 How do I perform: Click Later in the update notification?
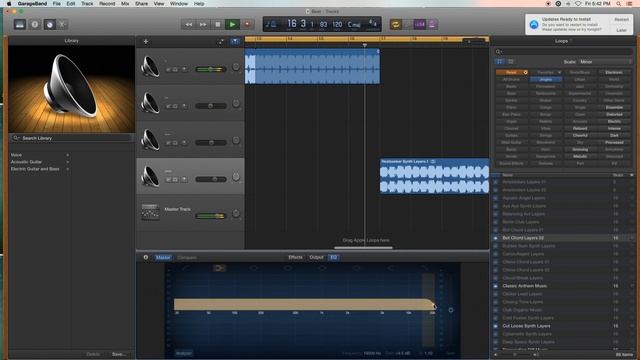pos(621,30)
